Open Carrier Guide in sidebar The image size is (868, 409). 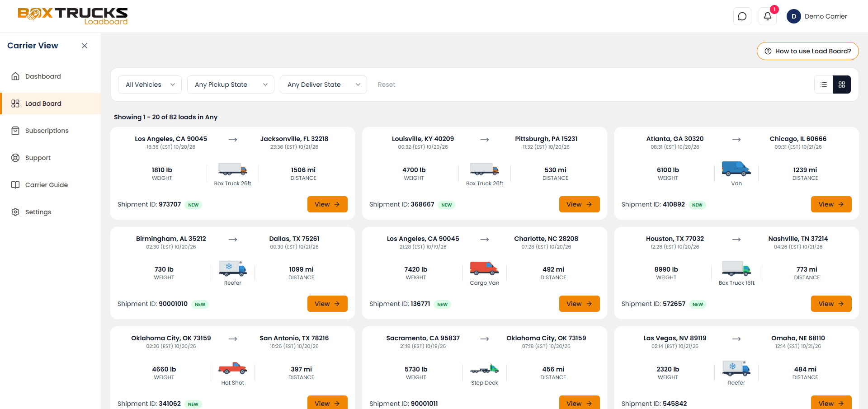pos(51,185)
